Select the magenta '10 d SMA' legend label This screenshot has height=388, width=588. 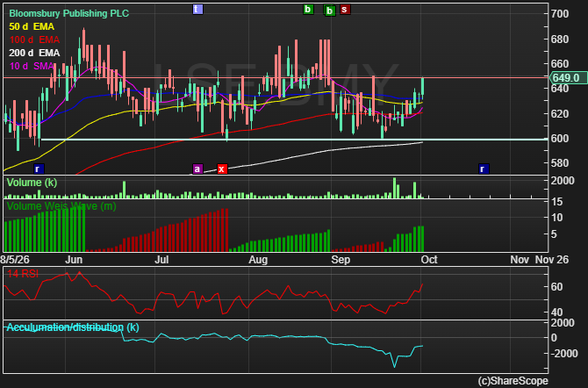pos(32,66)
